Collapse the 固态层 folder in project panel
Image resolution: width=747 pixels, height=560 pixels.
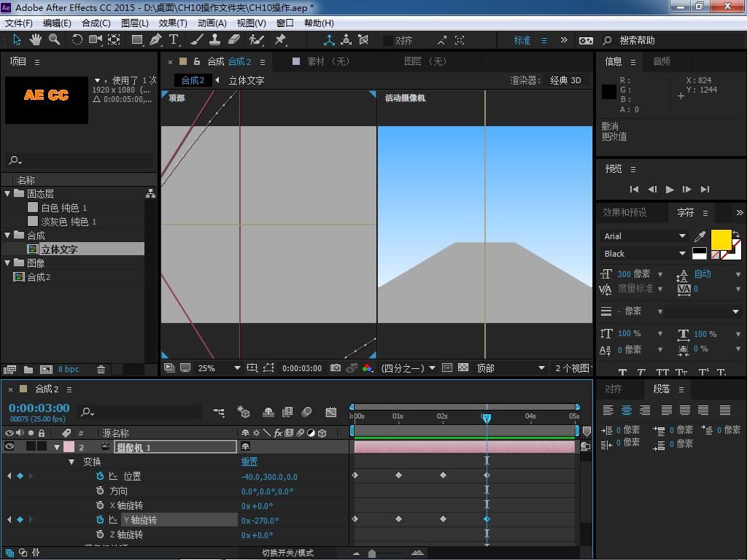[8, 194]
